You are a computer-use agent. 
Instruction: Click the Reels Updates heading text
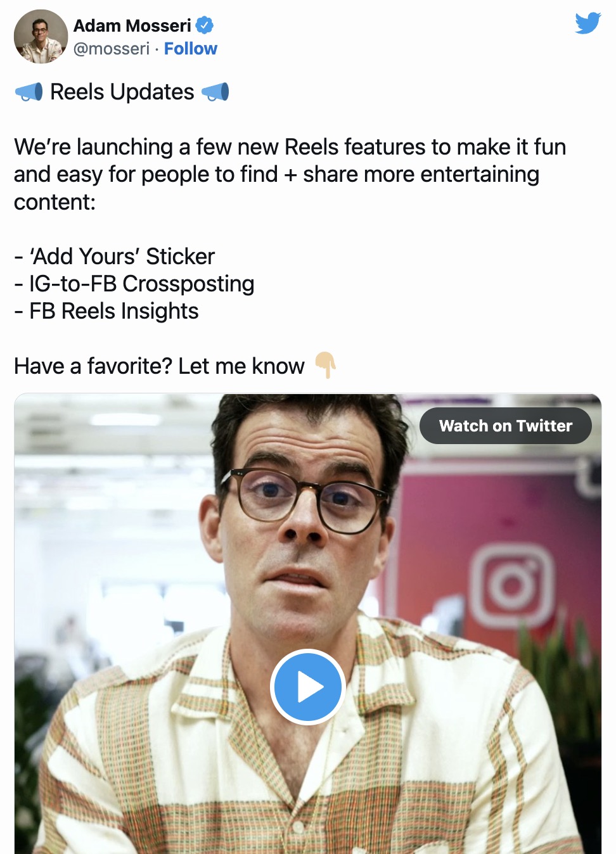tap(122, 92)
